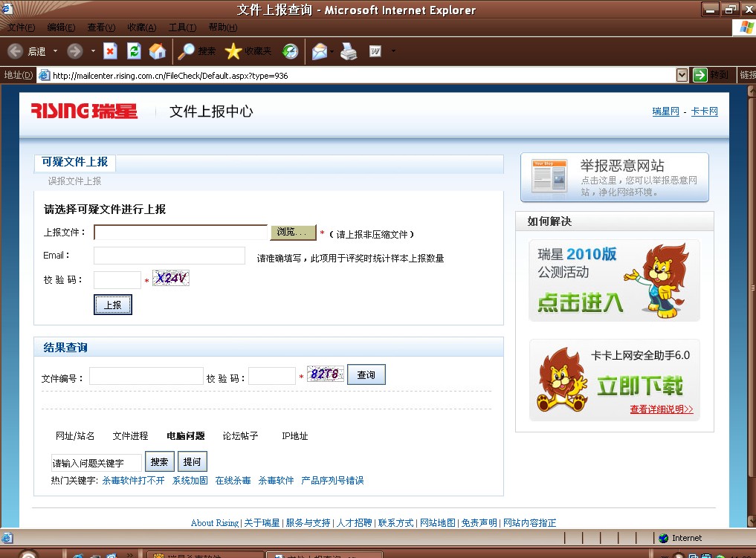Screen dimensions: 756x558
Task: Open the address bar dropdown list
Action: pos(682,75)
